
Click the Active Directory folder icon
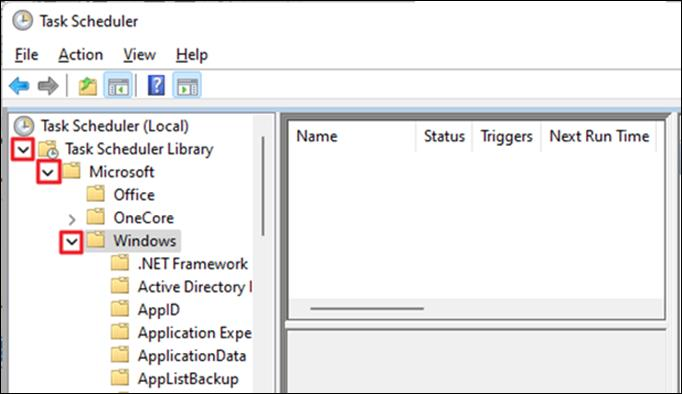[120, 286]
